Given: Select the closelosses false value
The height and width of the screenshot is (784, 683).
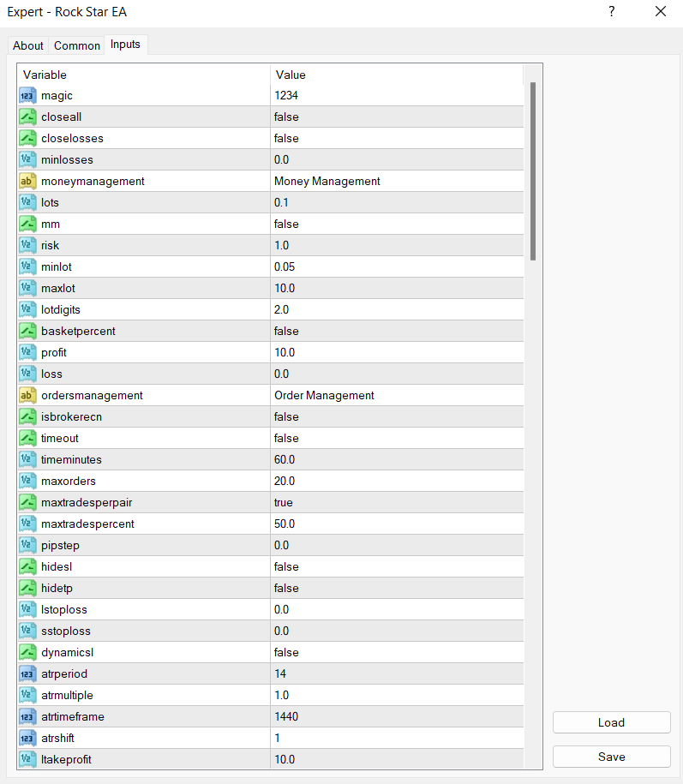Looking at the screenshot, I should pyautogui.click(x=397, y=139).
